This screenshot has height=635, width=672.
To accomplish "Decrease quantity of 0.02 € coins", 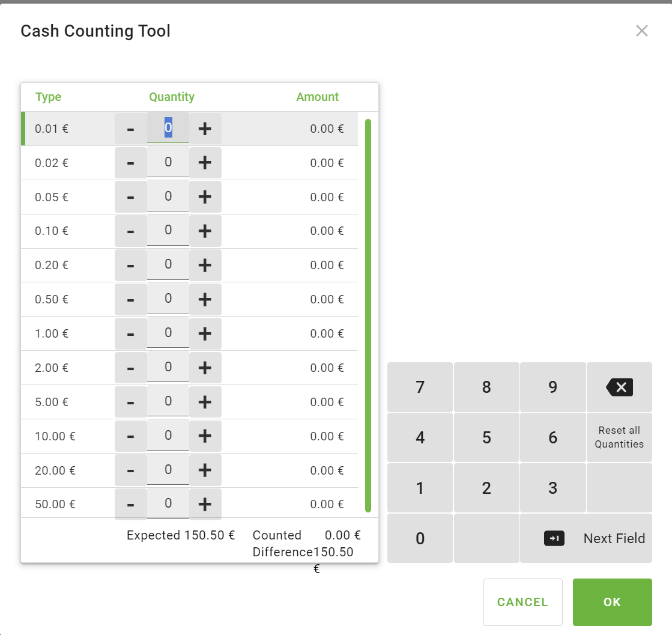I will pyautogui.click(x=131, y=163).
